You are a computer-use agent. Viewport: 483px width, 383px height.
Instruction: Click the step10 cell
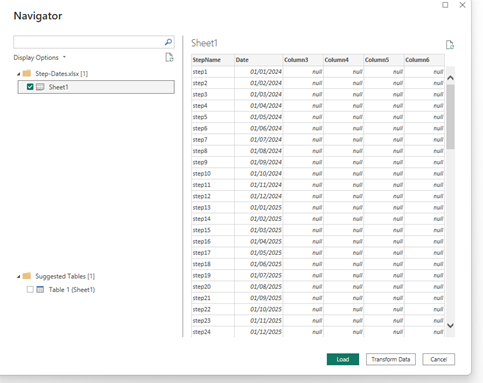(213, 174)
